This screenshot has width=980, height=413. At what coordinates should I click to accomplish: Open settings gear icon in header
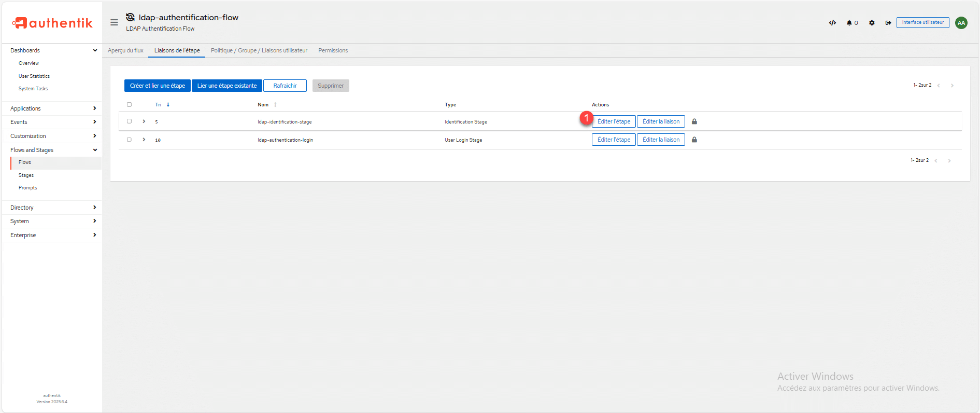coord(872,23)
